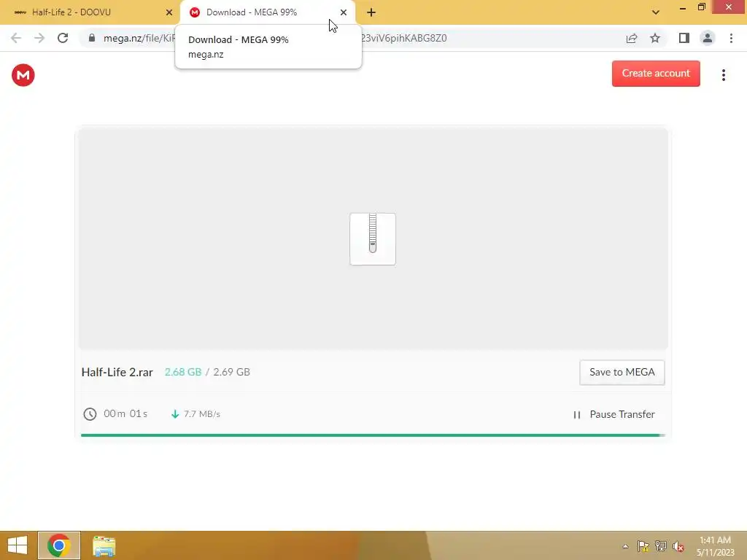Open Chrome three-dot settings menu
The width and height of the screenshot is (747, 560).
pos(731,38)
